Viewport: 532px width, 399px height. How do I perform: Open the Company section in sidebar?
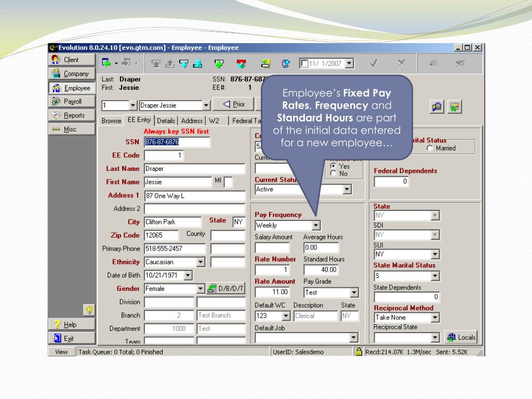[x=72, y=74]
